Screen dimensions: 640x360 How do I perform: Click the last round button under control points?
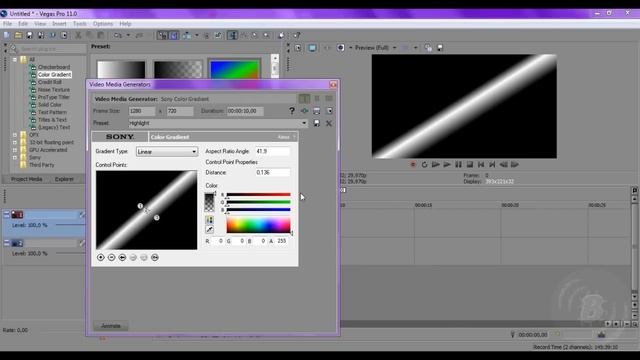(155, 258)
